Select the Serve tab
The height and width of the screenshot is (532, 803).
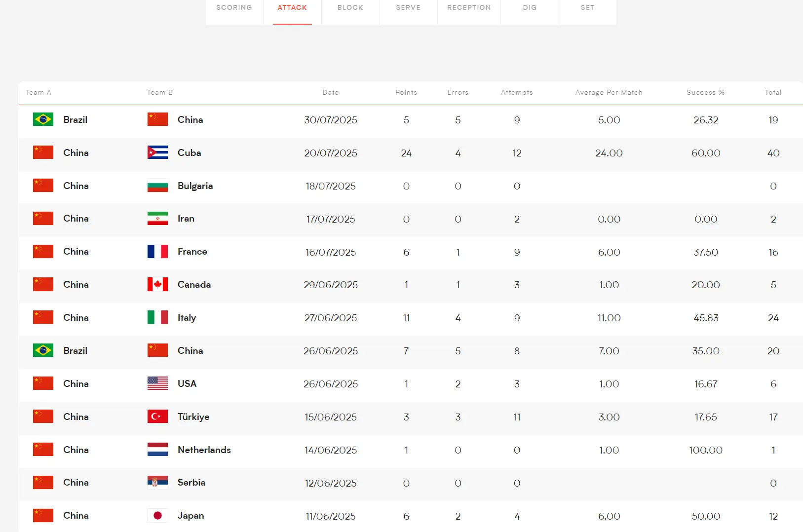coord(408,8)
